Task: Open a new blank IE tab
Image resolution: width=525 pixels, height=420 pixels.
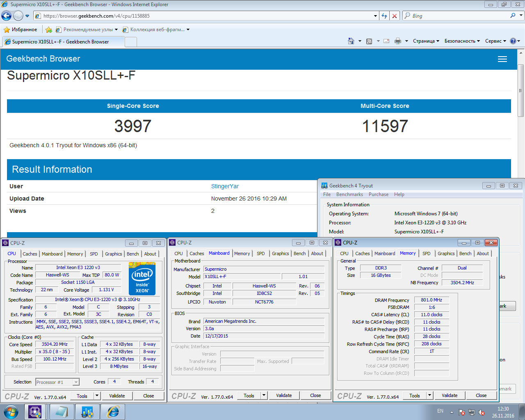Action: point(130,42)
